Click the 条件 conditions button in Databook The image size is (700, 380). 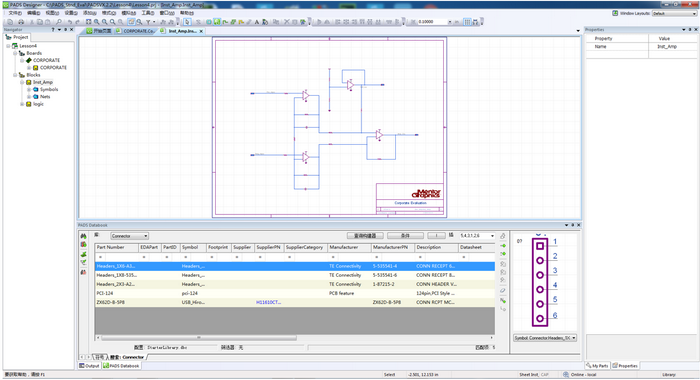(405, 236)
